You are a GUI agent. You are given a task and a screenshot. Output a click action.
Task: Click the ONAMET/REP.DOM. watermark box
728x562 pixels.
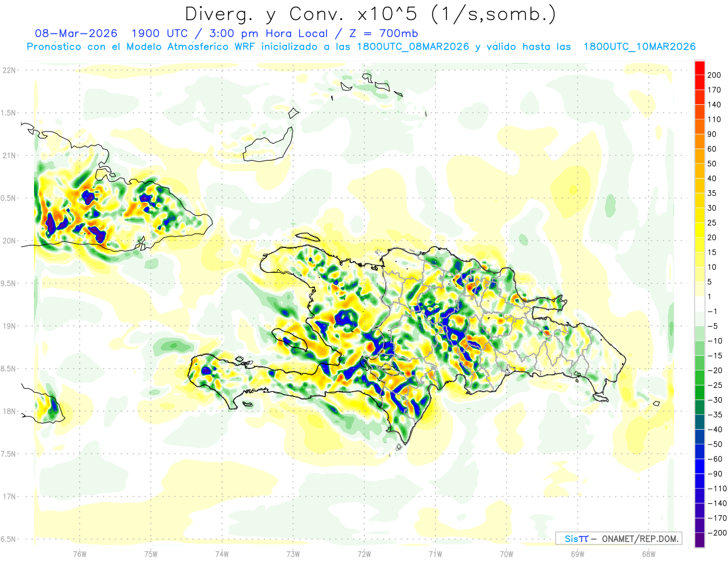618,538
